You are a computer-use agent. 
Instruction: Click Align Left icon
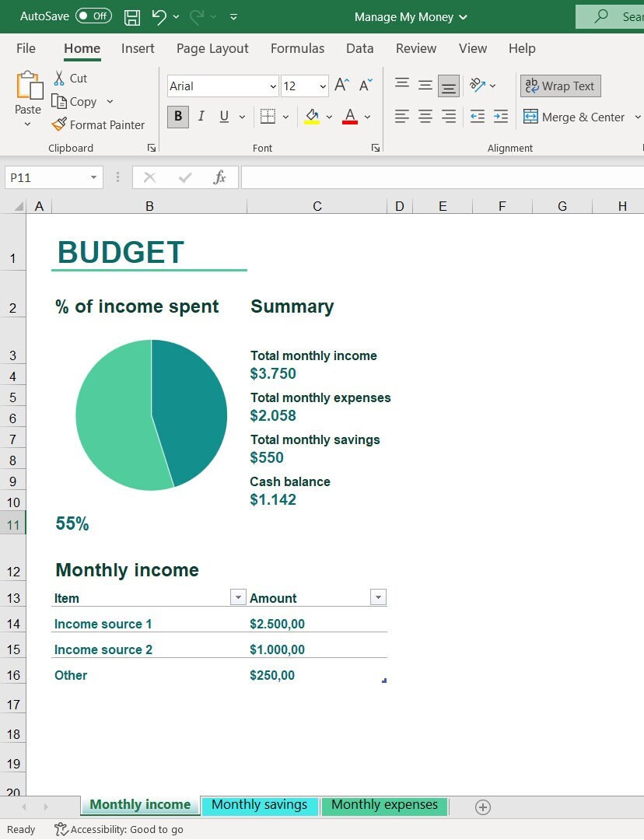click(x=402, y=116)
